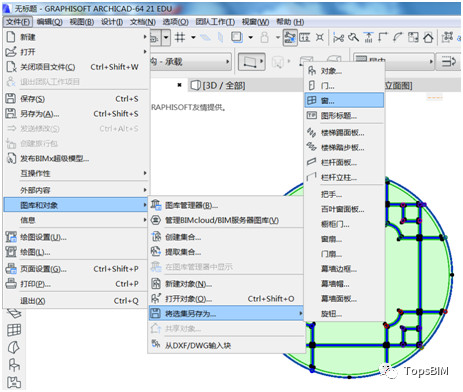Save selection as 楼梯踢面板...
463x392 pixels.
pos(344,133)
